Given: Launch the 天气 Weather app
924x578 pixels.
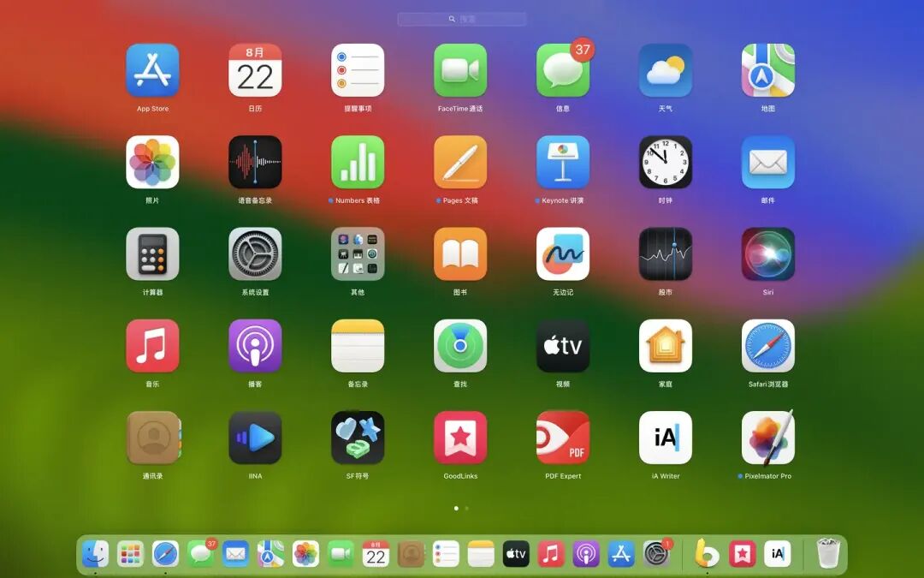Looking at the screenshot, I should [666, 70].
